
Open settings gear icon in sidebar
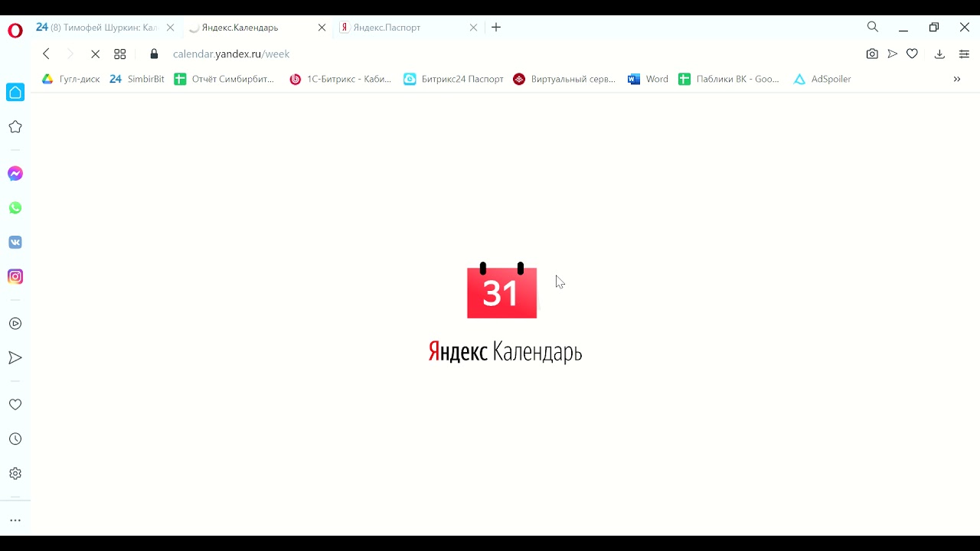coord(15,474)
